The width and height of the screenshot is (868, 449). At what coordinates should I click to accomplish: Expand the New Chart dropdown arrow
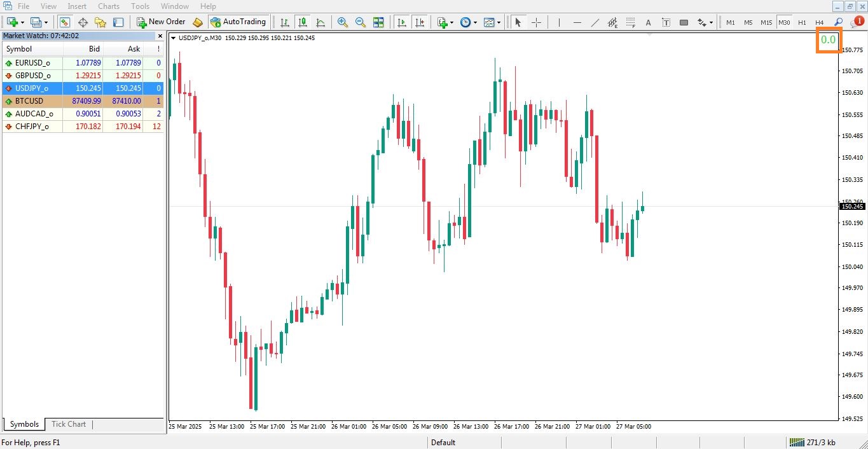pyautogui.click(x=23, y=22)
